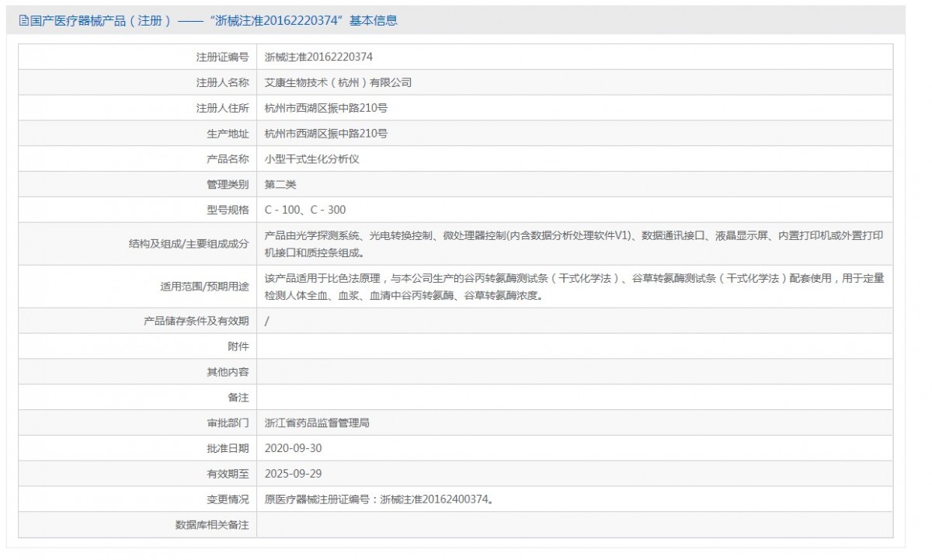The image size is (932, 560).
Task: Click the 注册证编号 row label
Action: click(222, 57)
